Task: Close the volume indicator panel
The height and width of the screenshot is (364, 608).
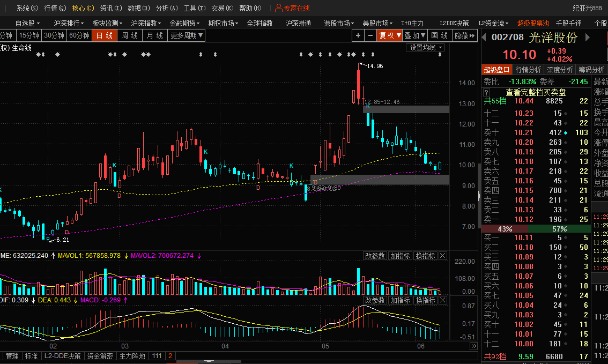Action: [x=442, y=256]
